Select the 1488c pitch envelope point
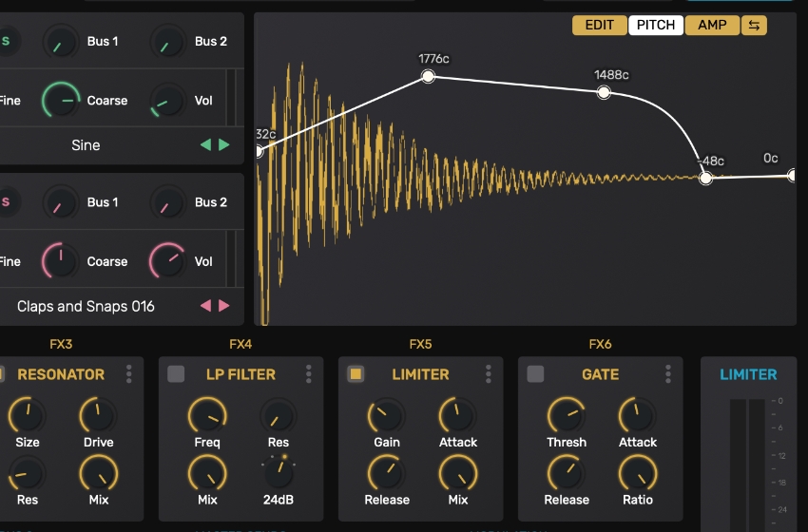 tap(604, 93)
